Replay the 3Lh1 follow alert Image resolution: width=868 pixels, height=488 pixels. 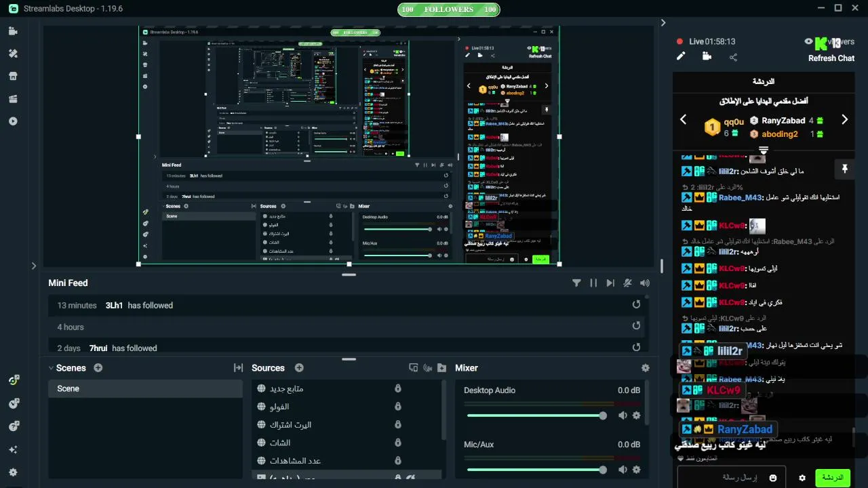click(636, 304)
